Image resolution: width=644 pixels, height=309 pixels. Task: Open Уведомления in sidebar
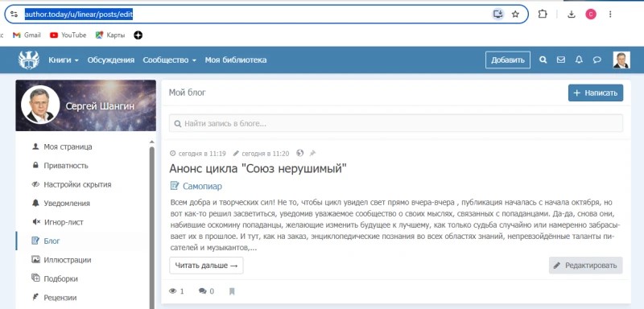coord(67,204)
